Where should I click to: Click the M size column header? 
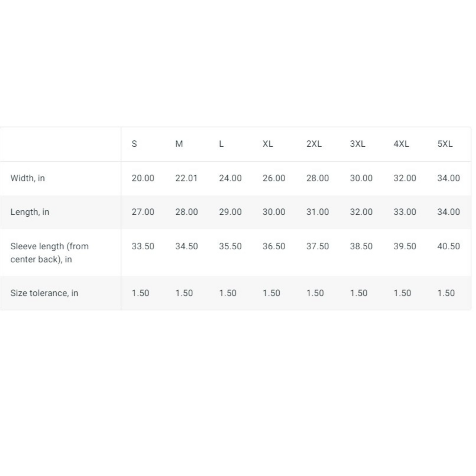point(179,144)
